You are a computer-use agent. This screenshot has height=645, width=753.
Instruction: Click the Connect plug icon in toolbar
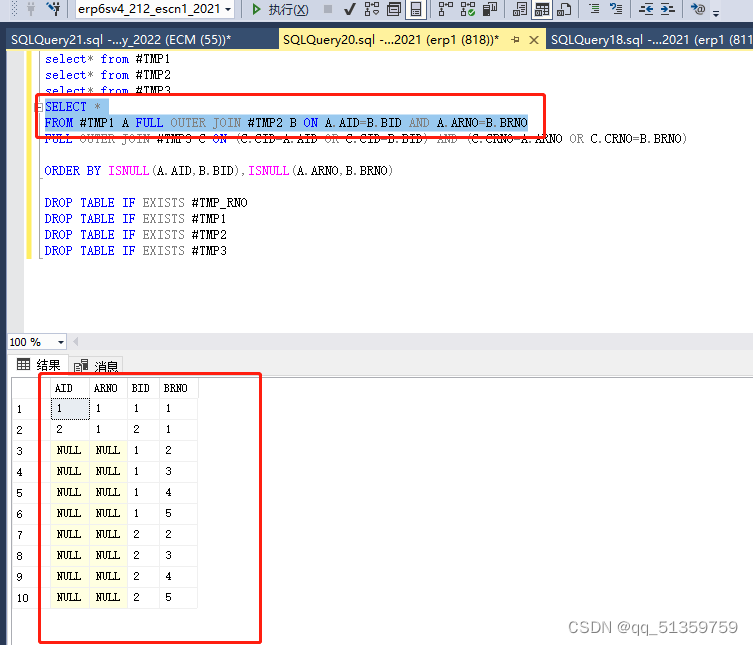point(31,9)
